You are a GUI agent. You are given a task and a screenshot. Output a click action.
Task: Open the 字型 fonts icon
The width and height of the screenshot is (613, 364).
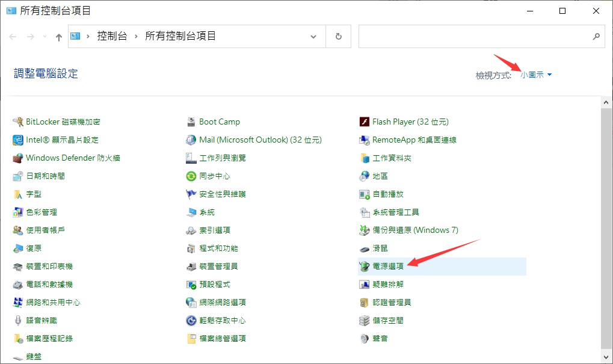18,194
